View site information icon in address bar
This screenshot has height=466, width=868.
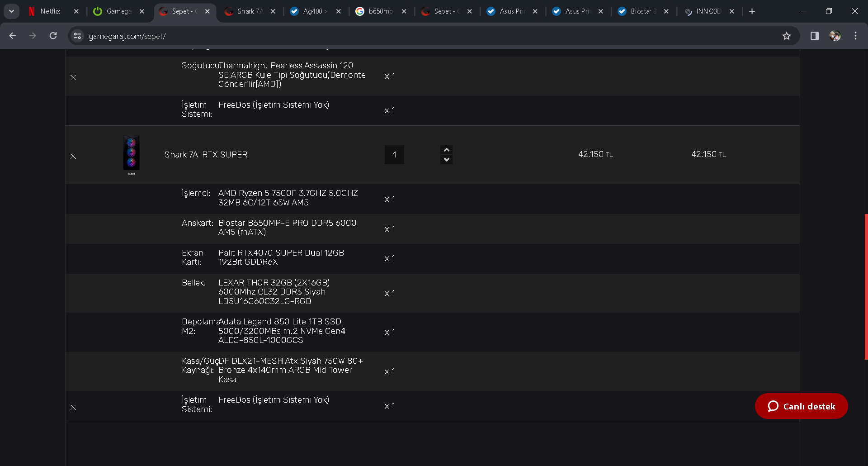(x=78, y=36)
